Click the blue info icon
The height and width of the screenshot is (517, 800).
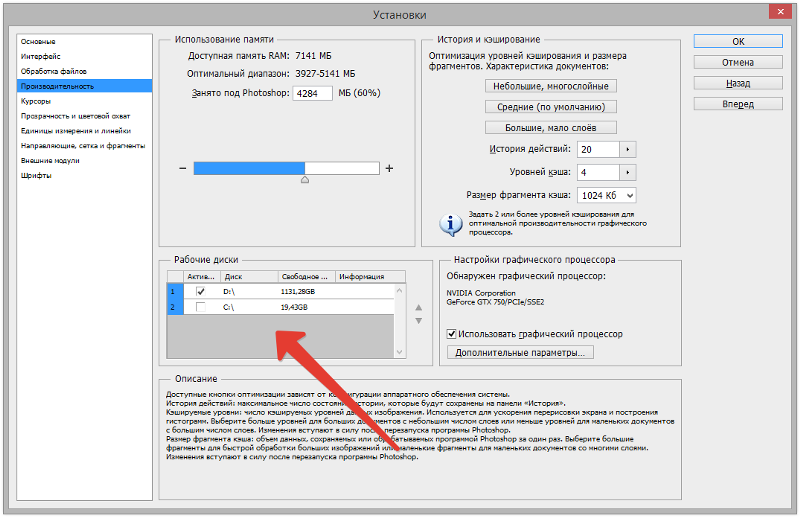click(x=451, y=224)
